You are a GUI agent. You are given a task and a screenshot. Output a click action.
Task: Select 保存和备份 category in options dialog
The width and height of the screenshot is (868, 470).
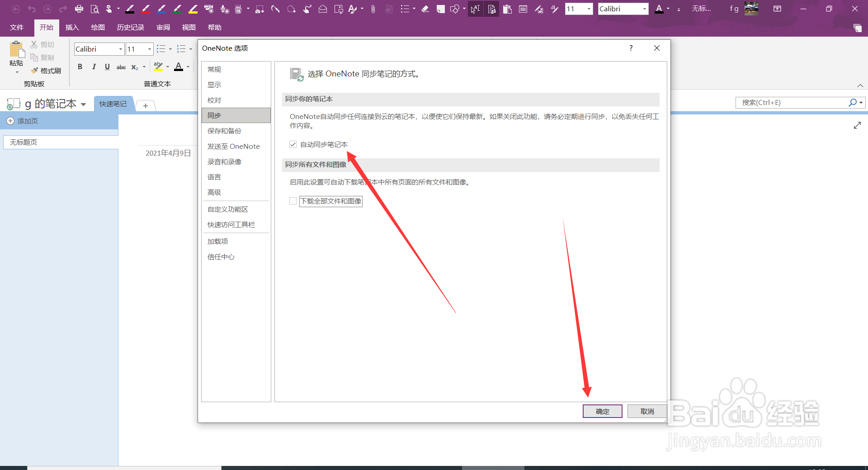coord(236,131)
